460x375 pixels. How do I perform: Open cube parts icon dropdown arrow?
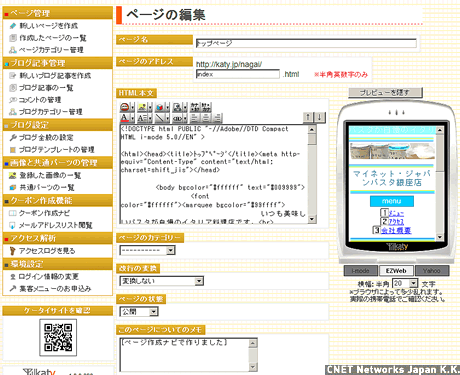coord(168,107)
